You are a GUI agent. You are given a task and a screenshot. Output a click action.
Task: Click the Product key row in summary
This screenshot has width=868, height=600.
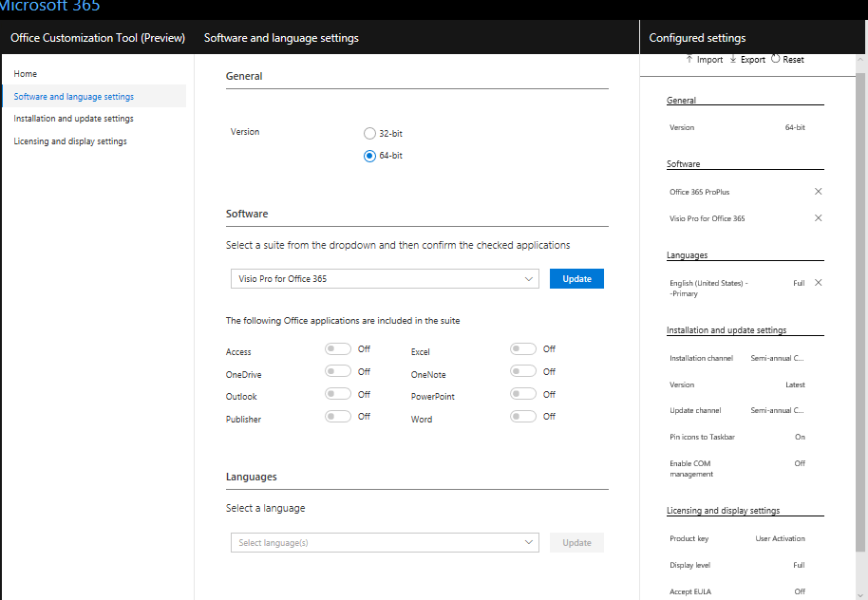737,538
